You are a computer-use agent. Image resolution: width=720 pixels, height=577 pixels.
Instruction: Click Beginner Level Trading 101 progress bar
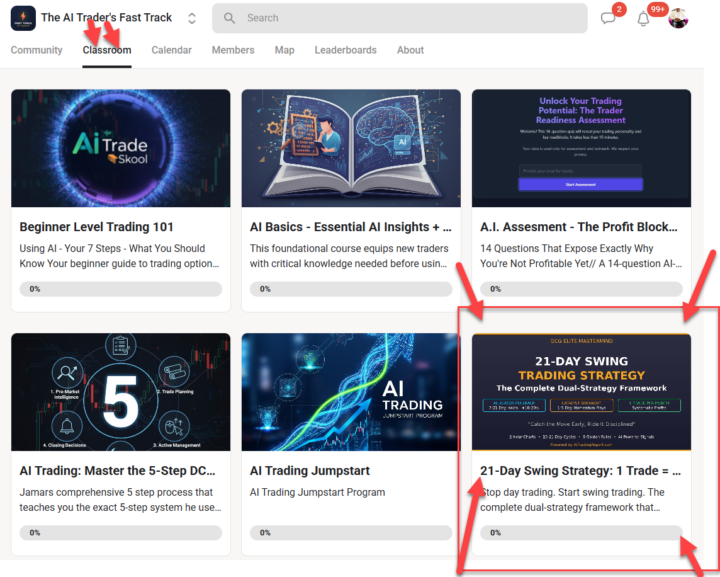pyautogui.click(x=121, y=289)
